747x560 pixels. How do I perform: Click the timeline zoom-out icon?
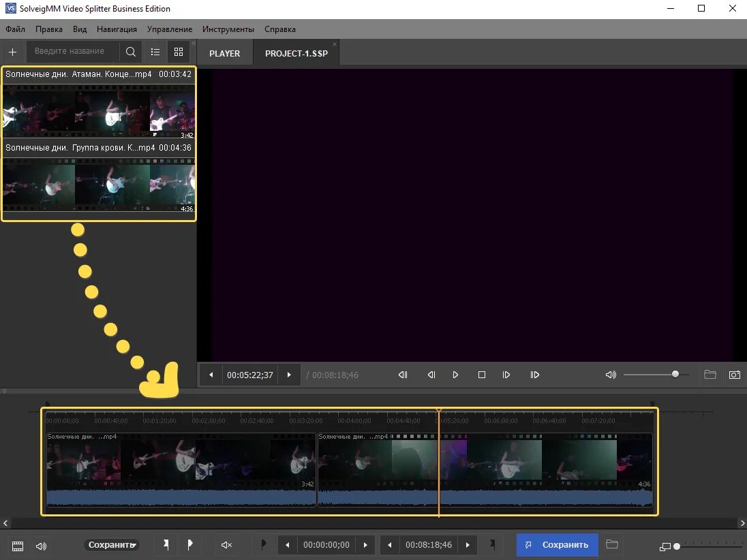click(x=665, y=546)
